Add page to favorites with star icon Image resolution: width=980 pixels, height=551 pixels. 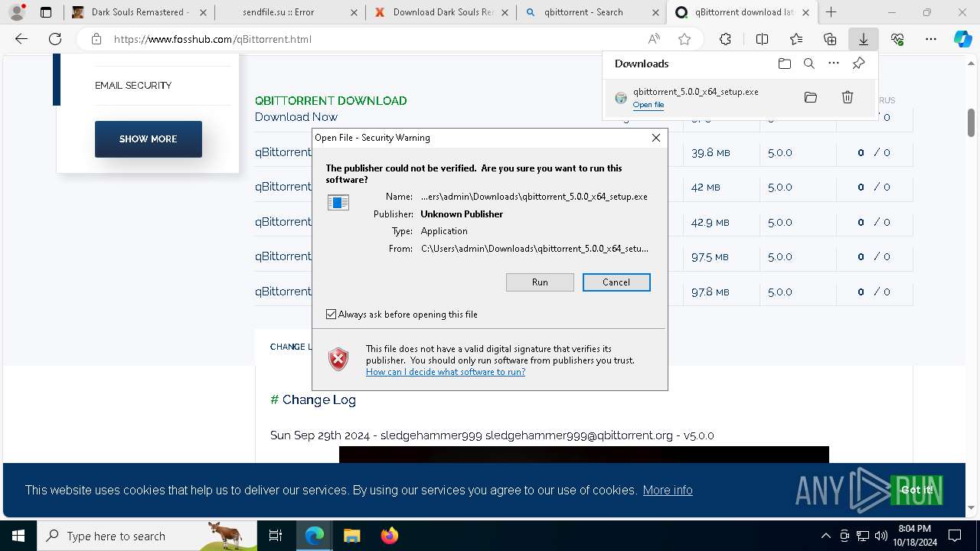[684, 39]
